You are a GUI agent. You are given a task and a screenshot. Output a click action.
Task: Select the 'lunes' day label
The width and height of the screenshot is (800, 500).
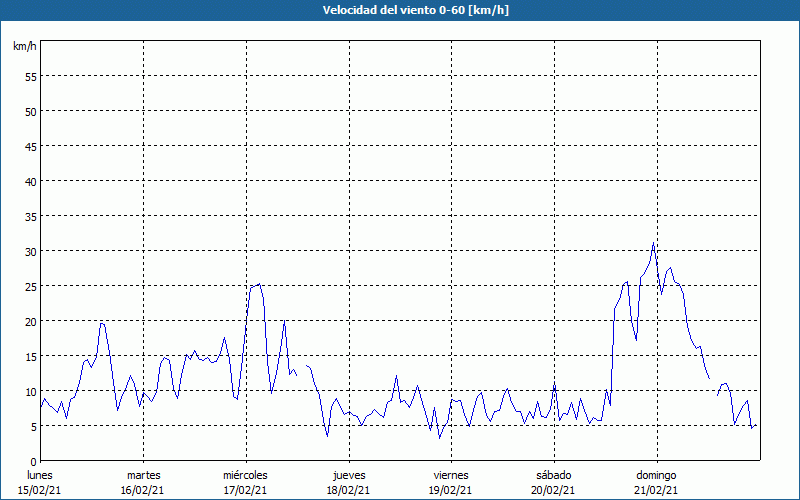coord(40,475)
